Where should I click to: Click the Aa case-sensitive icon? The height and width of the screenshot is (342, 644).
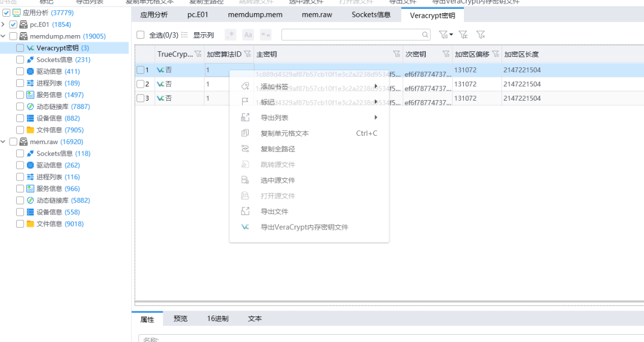pos(248,35)
